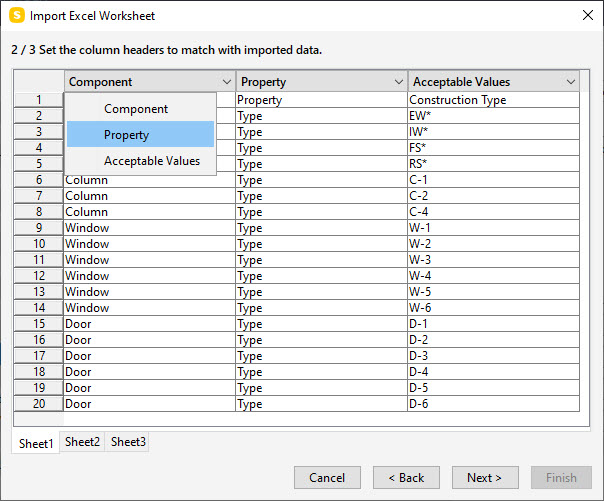The width and height of the screenshot is (604, 501).
Task: Click the D-6 cell
Action: tap(493, 404)
